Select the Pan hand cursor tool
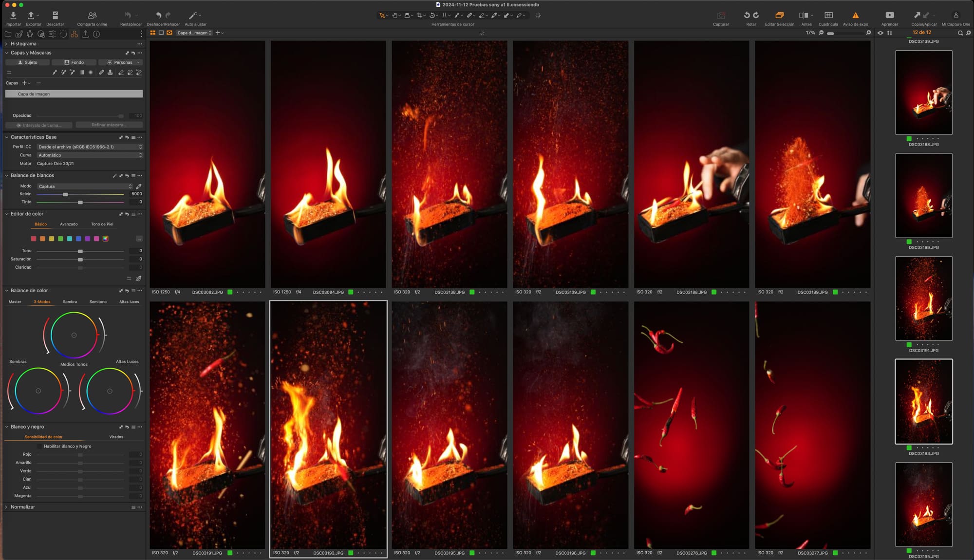The width and height of the screenshot is (974, 560). pos(394,16)
